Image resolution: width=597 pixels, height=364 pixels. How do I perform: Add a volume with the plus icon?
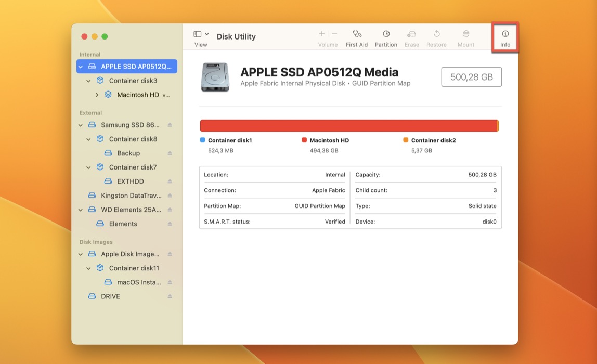[321, 33]
